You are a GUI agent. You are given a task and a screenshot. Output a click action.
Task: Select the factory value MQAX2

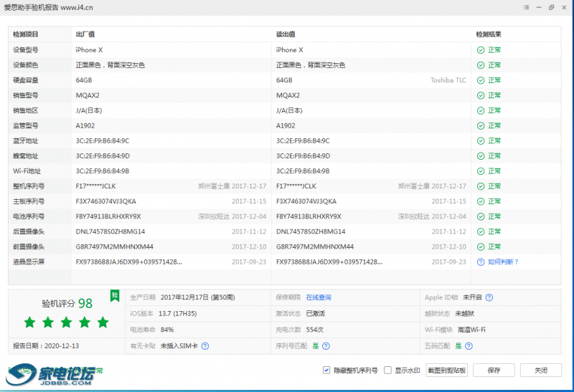88,95
